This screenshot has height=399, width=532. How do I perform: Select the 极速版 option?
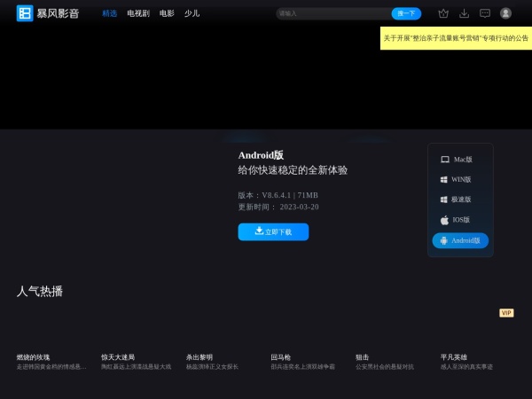[x=460, y=199]
